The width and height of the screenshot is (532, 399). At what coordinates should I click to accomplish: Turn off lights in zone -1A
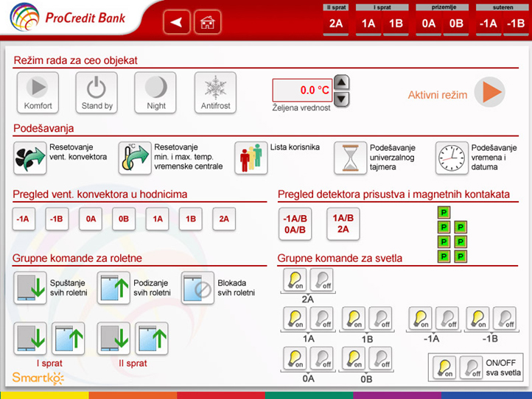point(447,318)
